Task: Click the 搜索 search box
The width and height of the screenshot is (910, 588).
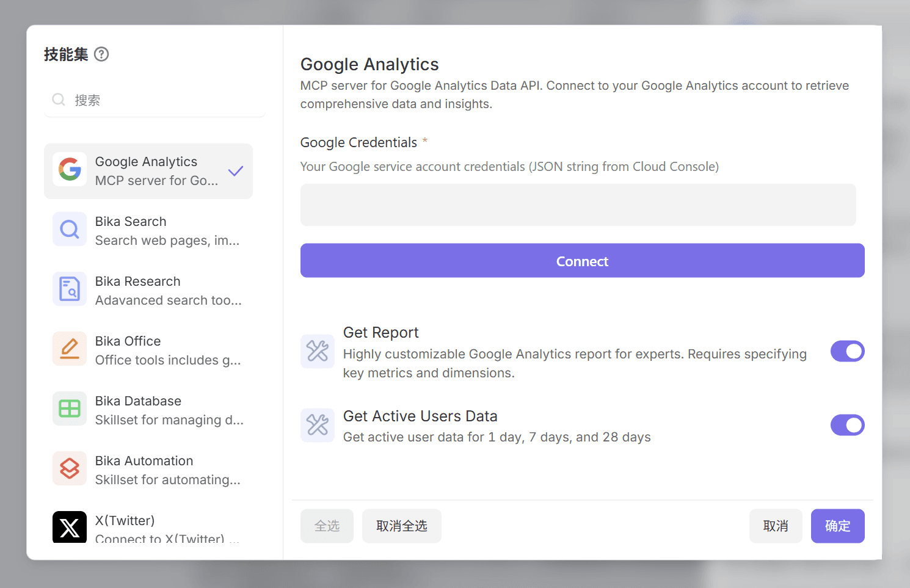Action: [155, 100]
